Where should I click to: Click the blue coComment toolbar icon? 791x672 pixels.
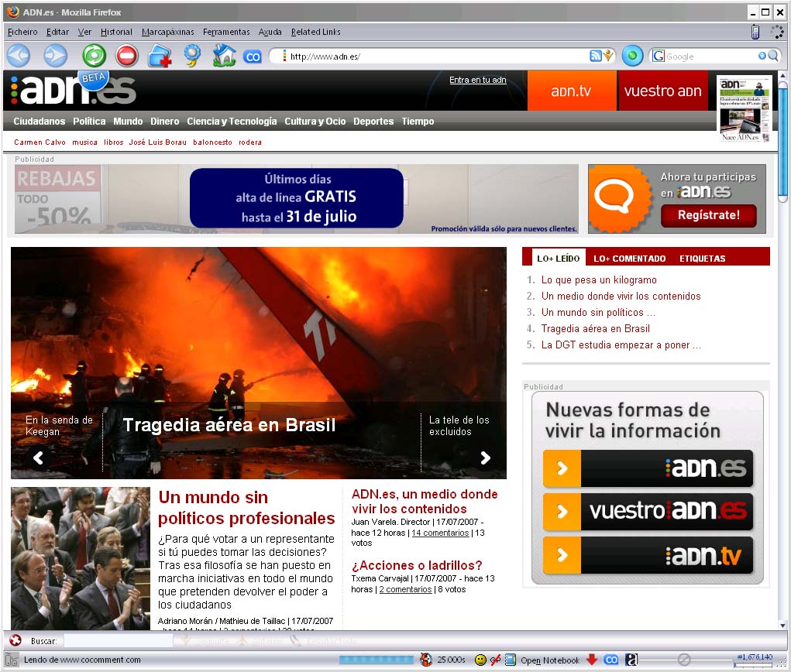[253, 57]
